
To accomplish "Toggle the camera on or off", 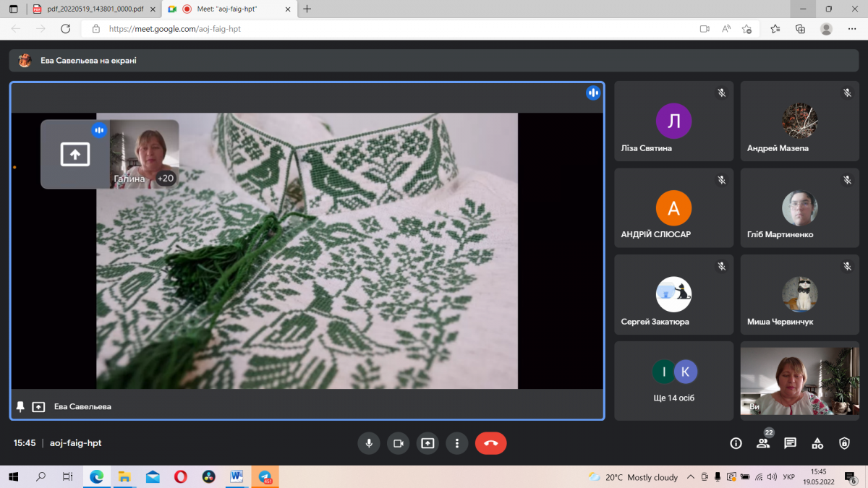I will (398, 443).
